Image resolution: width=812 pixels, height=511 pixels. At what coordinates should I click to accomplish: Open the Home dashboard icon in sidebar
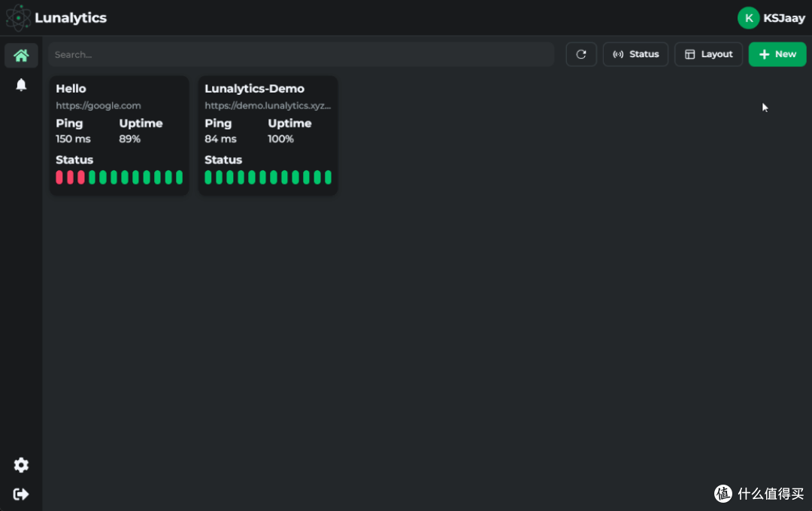(x=21, y=56)
